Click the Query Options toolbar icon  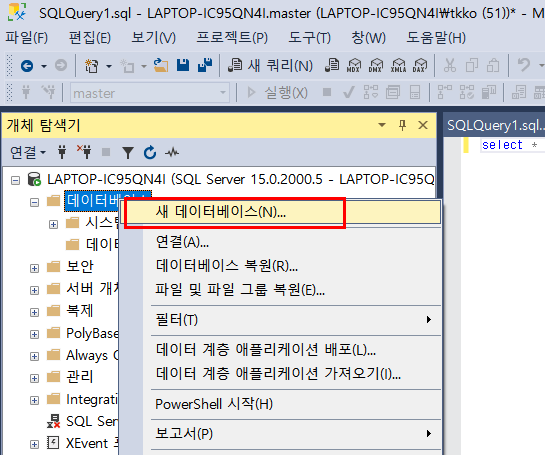click(x=393, y=92)
